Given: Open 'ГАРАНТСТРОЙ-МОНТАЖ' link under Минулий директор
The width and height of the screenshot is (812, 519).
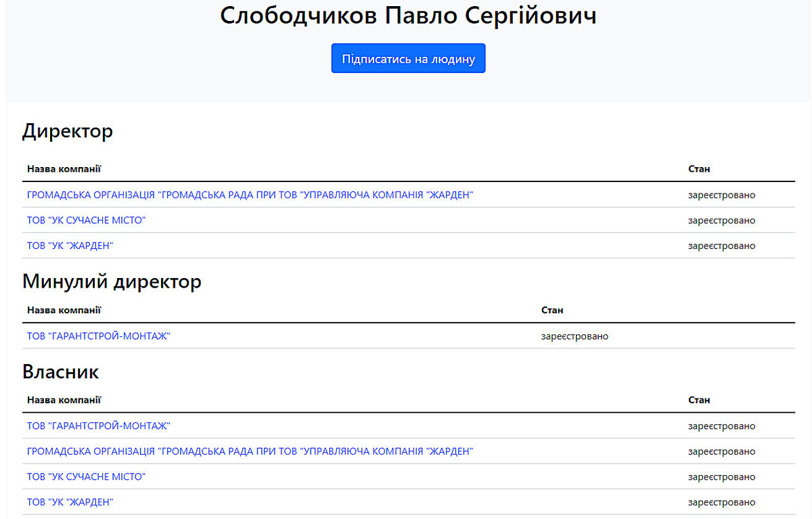Looking at the screenshot, I should [98, 336].
